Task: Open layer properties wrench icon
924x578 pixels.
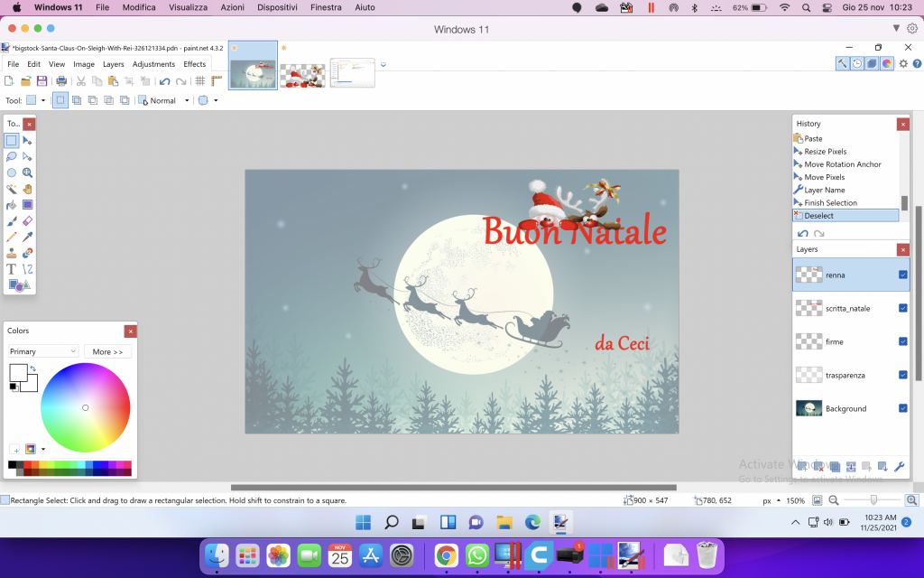Action: [x=899, y=467]
